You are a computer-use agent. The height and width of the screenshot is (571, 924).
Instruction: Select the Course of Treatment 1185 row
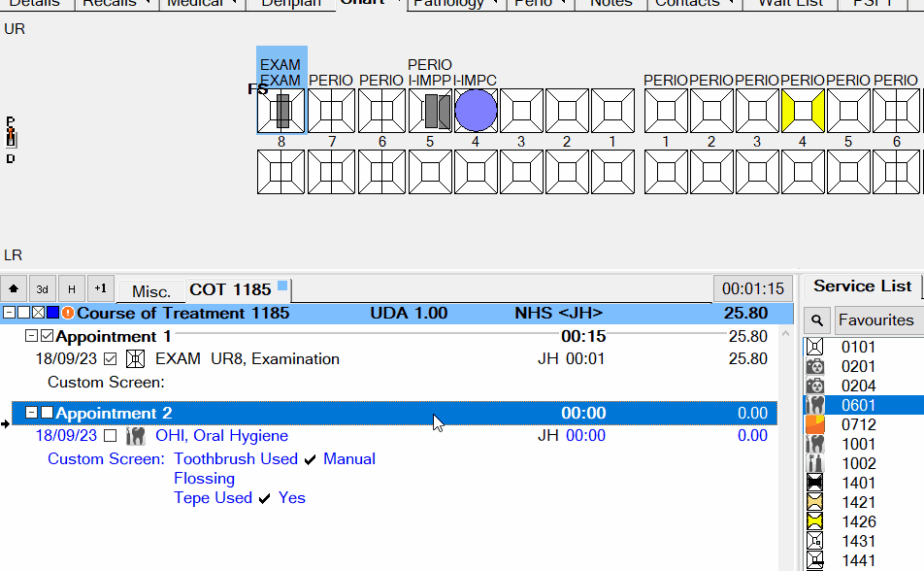pos(397,314)
